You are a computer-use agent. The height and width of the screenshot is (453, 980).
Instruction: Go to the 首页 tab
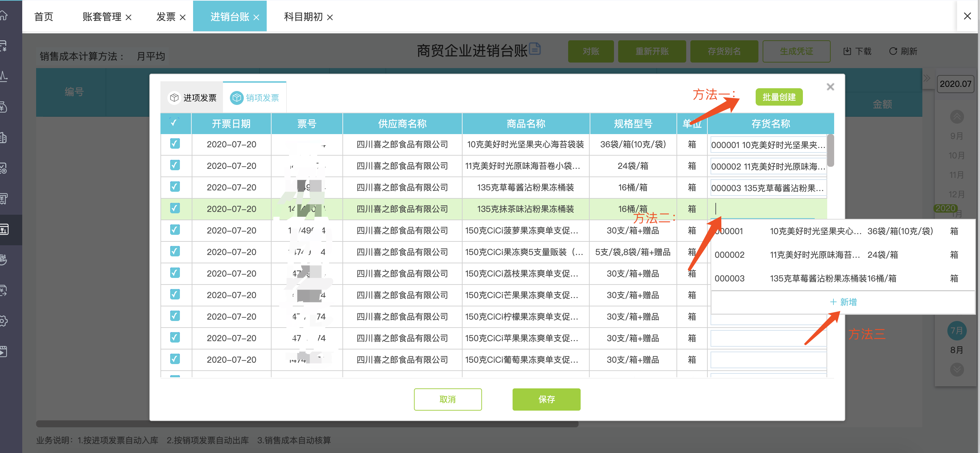click(x=44, y=17)
